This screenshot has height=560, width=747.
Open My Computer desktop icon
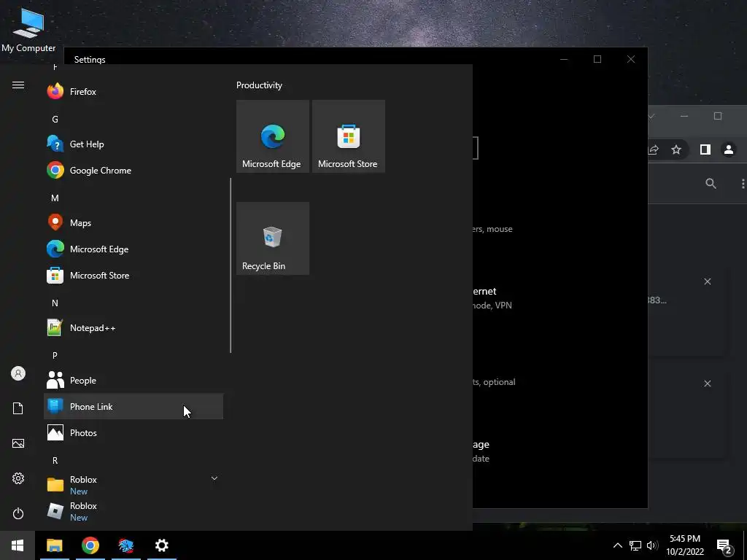(28, 28)
